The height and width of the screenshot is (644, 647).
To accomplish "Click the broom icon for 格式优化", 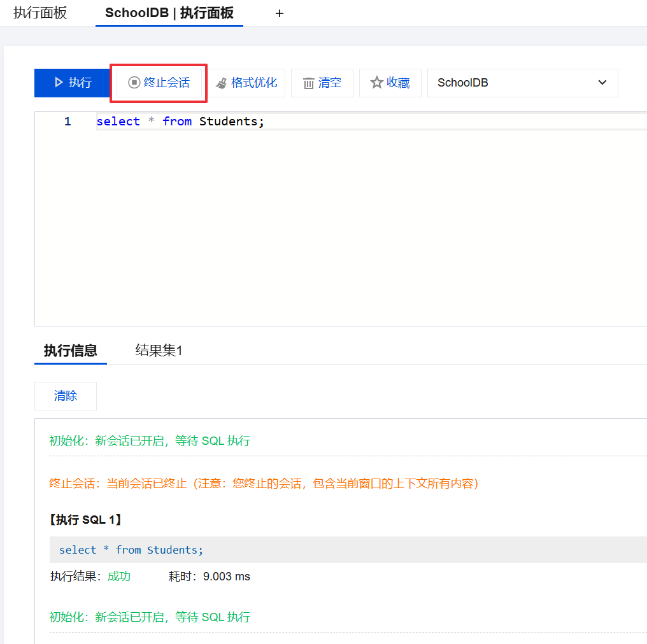I will 221,83.
